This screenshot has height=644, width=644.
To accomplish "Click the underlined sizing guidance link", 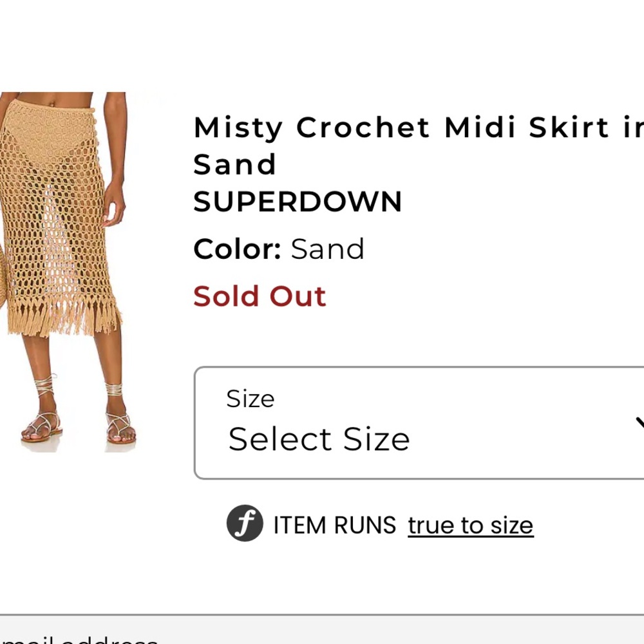I will (x=470, y=525).
